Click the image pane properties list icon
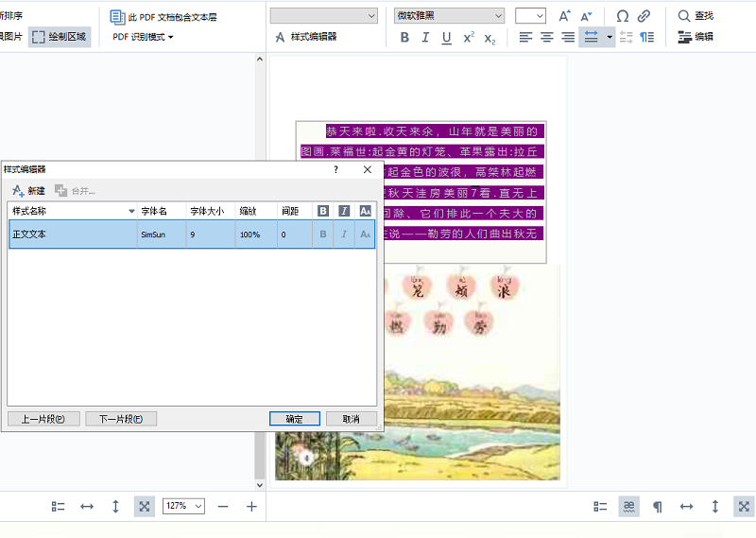 coord(58,506)
